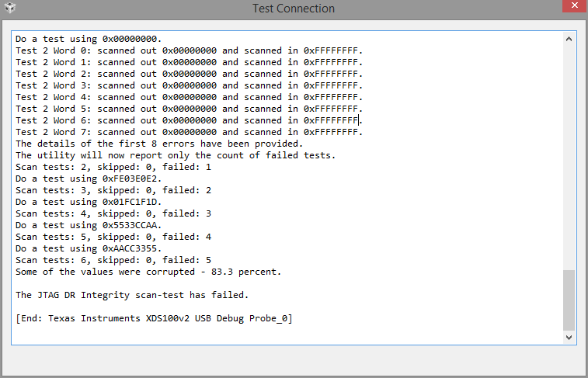This screenshot has width=588, height=378.
Task: Click the empty scrollbar track above the thumb
Action: pyautogui.click(x=569, y=155)
